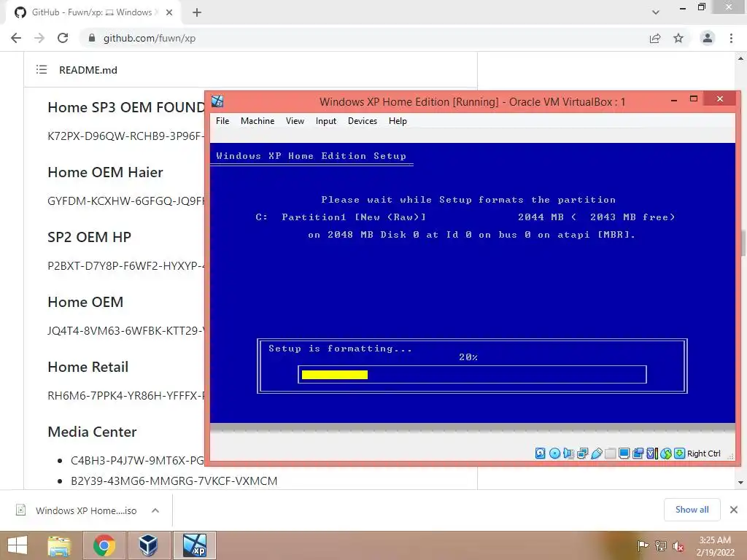Click the page vertical scrollbar thumb

[x=742, y=243]
